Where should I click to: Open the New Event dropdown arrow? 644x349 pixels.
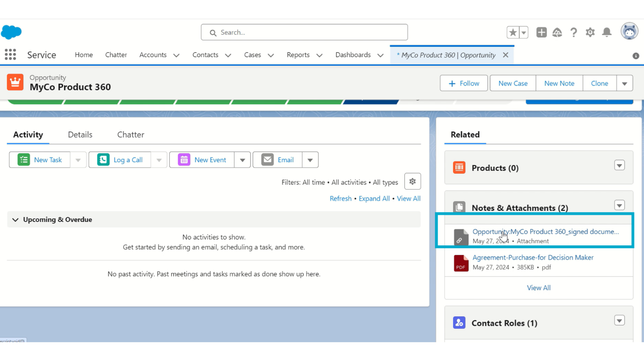pyautogui.click(x=242, y=160)
